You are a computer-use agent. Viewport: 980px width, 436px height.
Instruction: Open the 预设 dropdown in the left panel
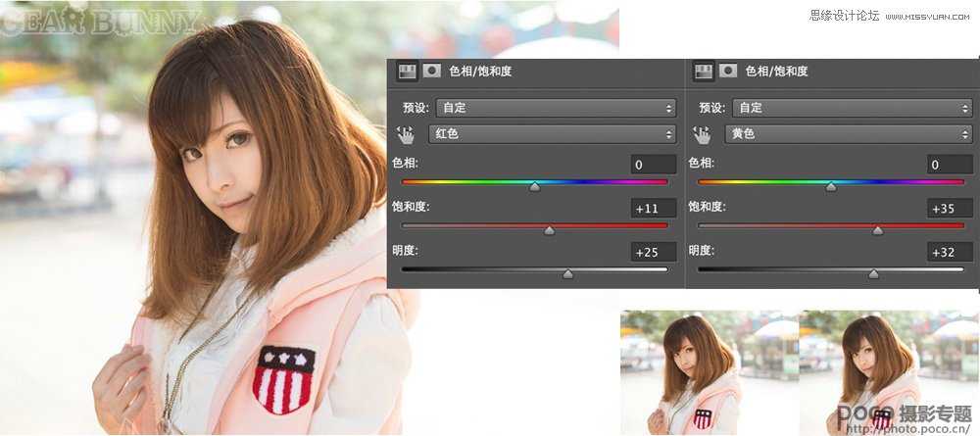tap(557, 108)
